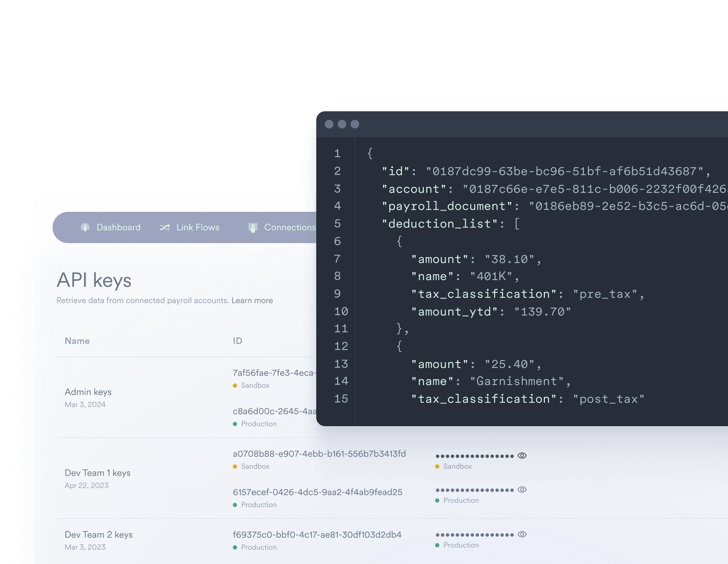Click the ID starting c8a6d00c-2645
The height and width of the screenshot is (564, 728).
(x=274, y=411)
